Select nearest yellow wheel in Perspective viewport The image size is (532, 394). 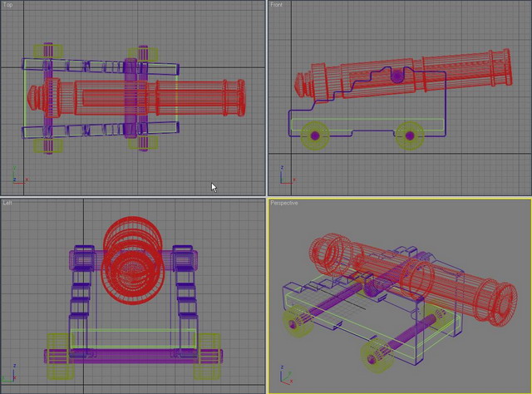(377, 357)
